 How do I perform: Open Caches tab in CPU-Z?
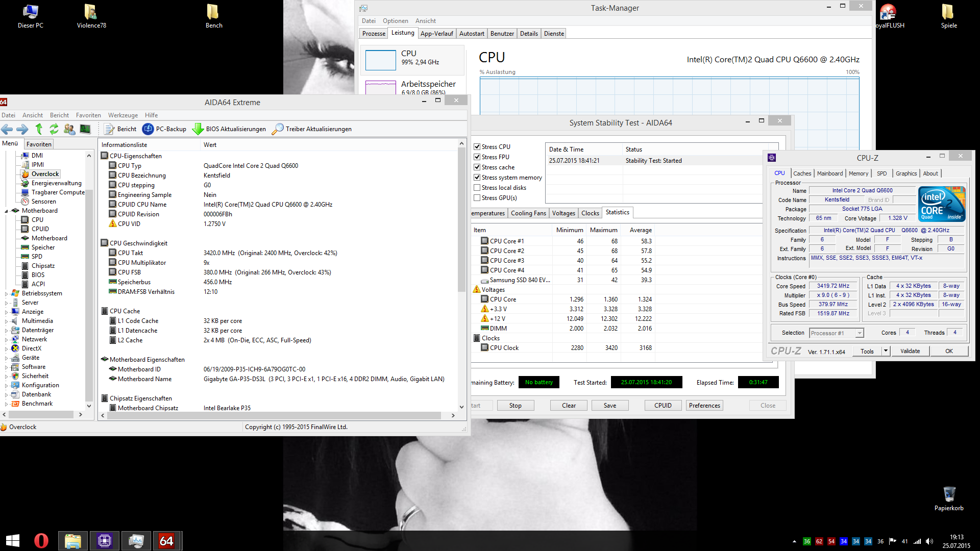click(x=802, y=173)
